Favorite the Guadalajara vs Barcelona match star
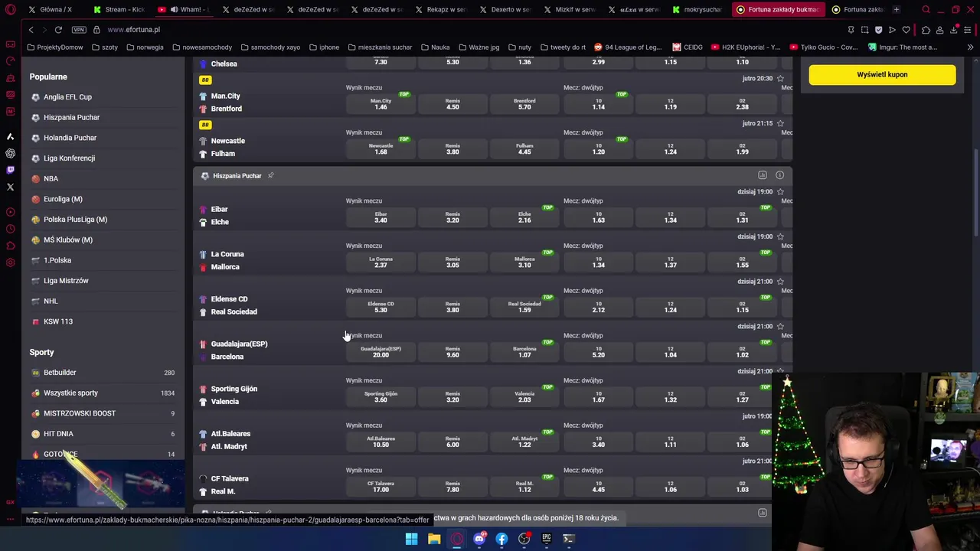 point(780,327)
